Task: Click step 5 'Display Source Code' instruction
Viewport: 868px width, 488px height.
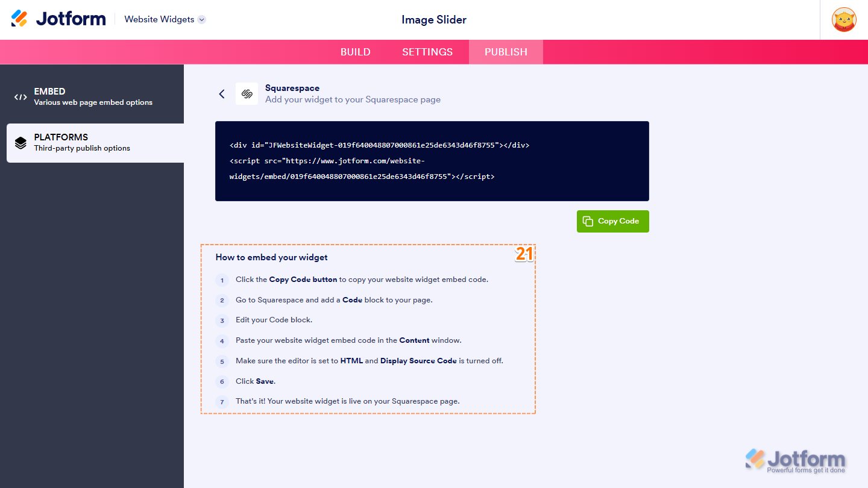Action: [370, 361]
